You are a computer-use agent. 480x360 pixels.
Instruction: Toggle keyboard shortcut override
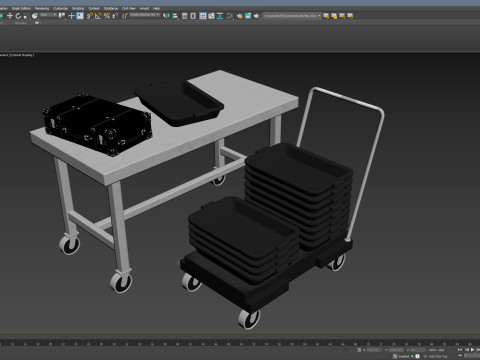click(x=80, y=16)
